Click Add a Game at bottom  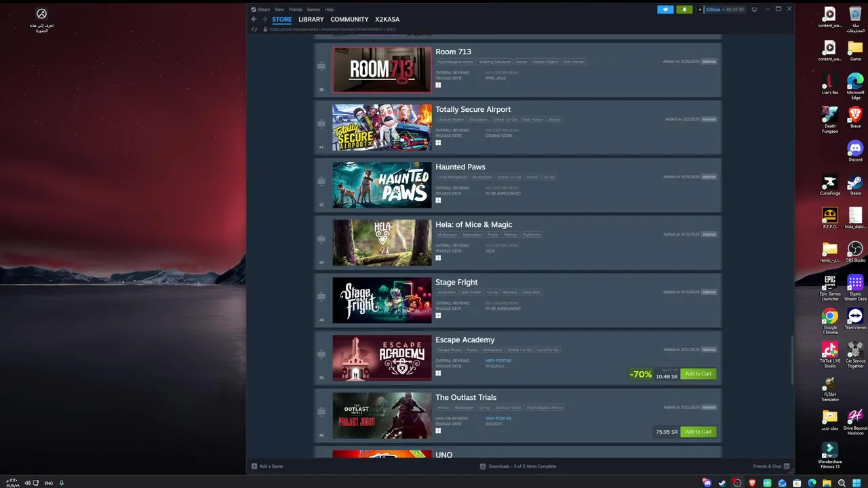[x=267, y=466]
